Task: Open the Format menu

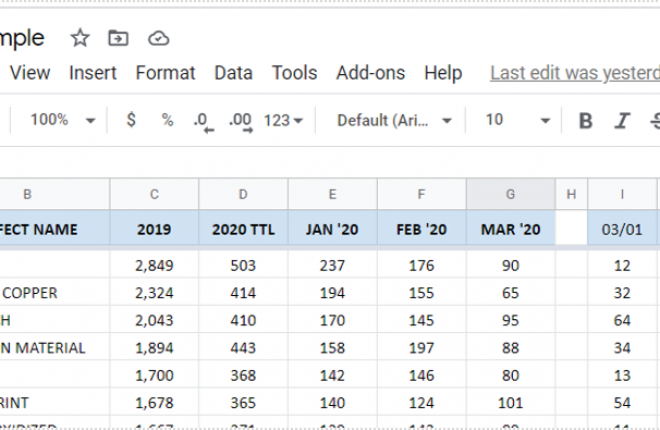Action: [165, 73]
